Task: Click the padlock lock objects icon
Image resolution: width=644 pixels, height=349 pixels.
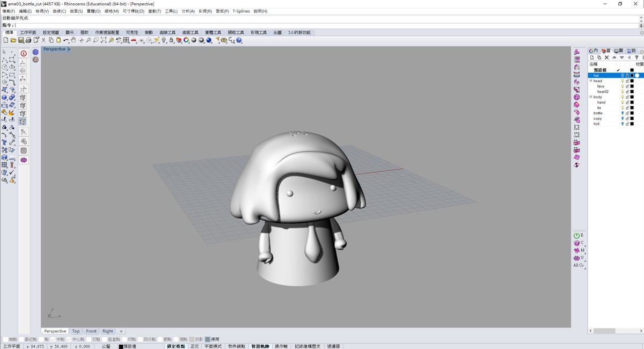Action: (171, 40)
